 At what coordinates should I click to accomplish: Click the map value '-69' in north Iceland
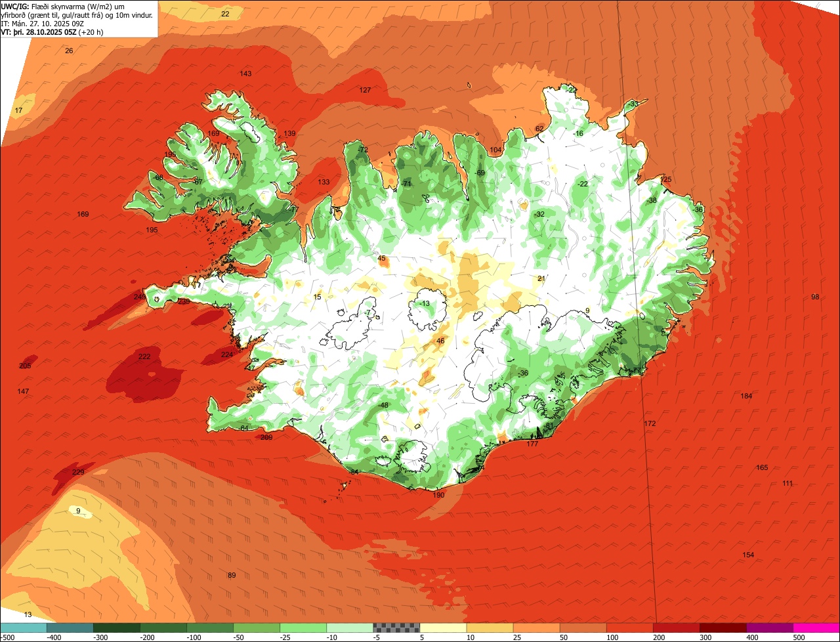479,173
